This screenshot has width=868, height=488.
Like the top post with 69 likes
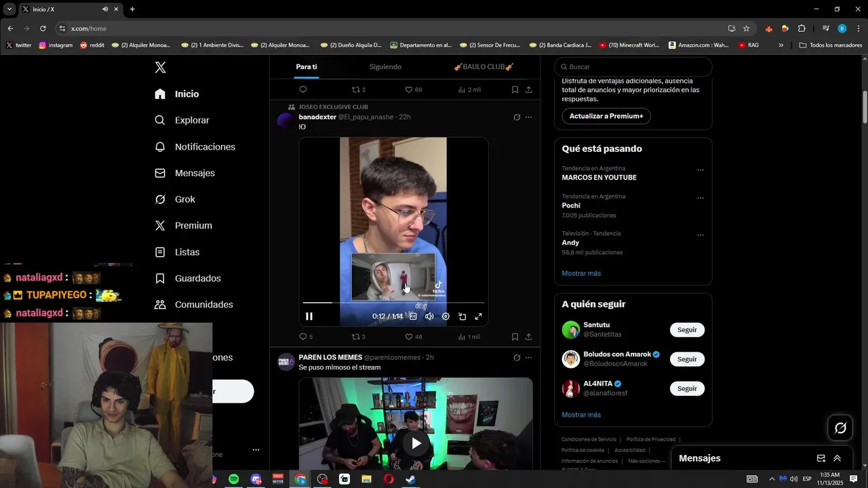pos(413,89)
